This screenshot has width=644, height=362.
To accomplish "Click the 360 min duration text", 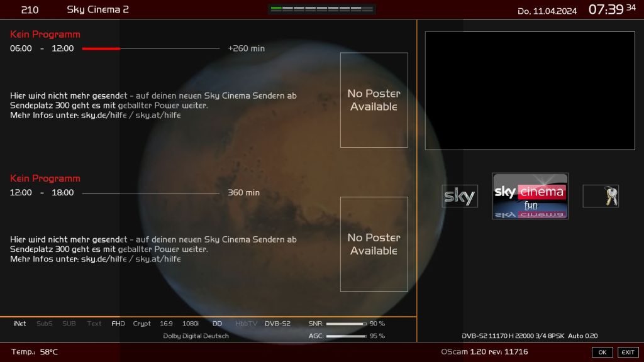I will tap(243, 192).
